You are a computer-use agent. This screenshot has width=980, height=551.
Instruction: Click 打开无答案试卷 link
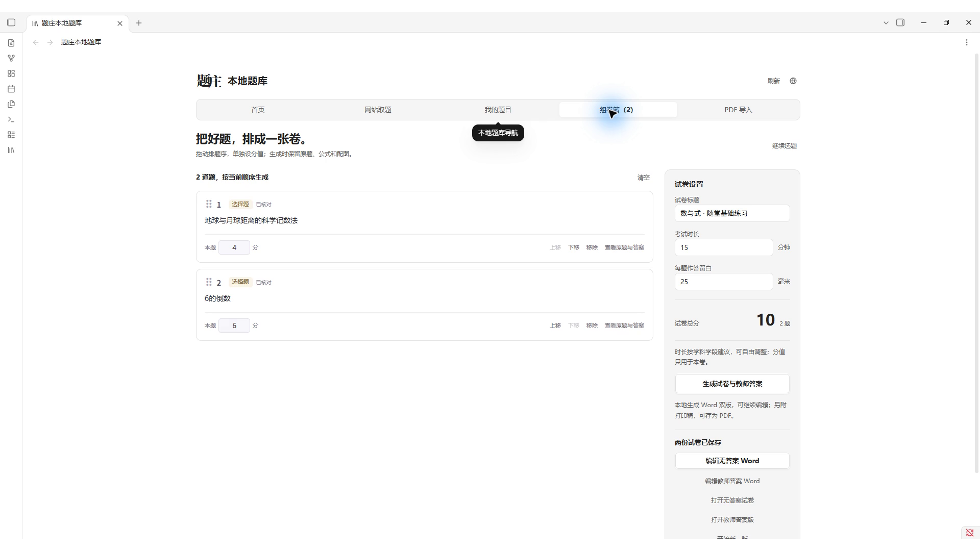point(732,500)
